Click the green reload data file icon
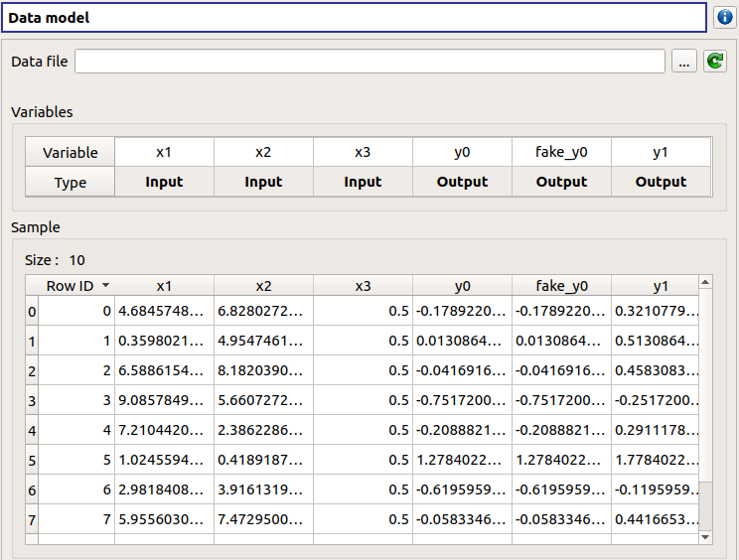Viewport: 739px width, 560px height. pos(714,62)
